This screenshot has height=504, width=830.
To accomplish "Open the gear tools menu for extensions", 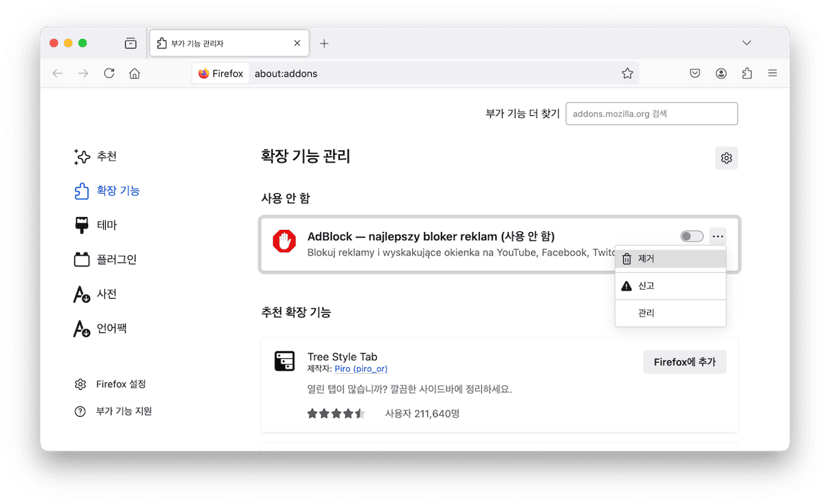I will tap(726, 158).
